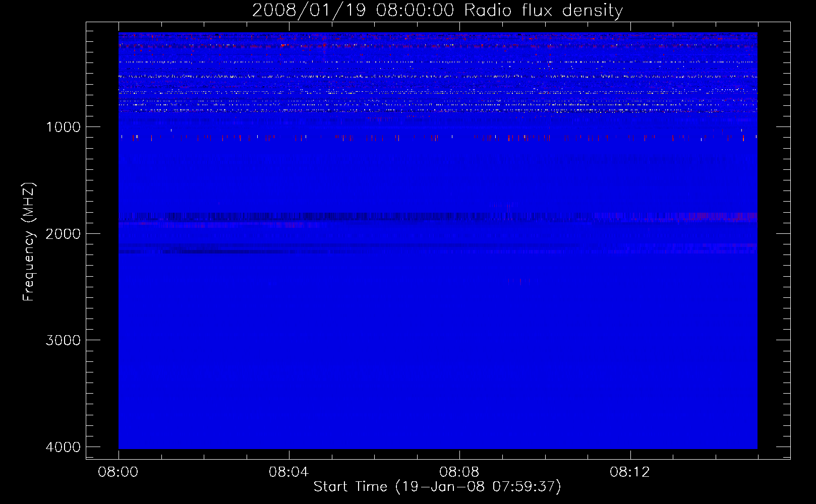Click the 2000 frequency tick label

[x=63, y=234]
